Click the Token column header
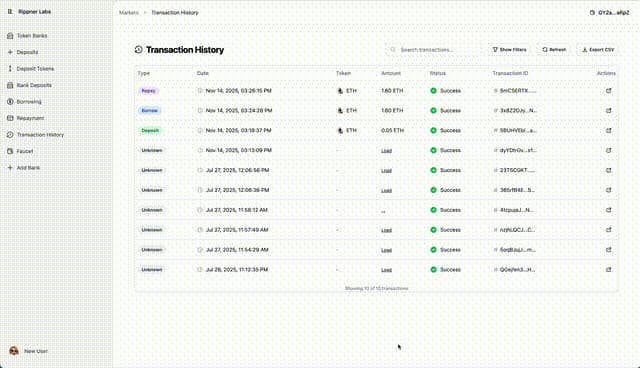Image resolution: width=640 pixels, height=368 pixels. point(343,73)
